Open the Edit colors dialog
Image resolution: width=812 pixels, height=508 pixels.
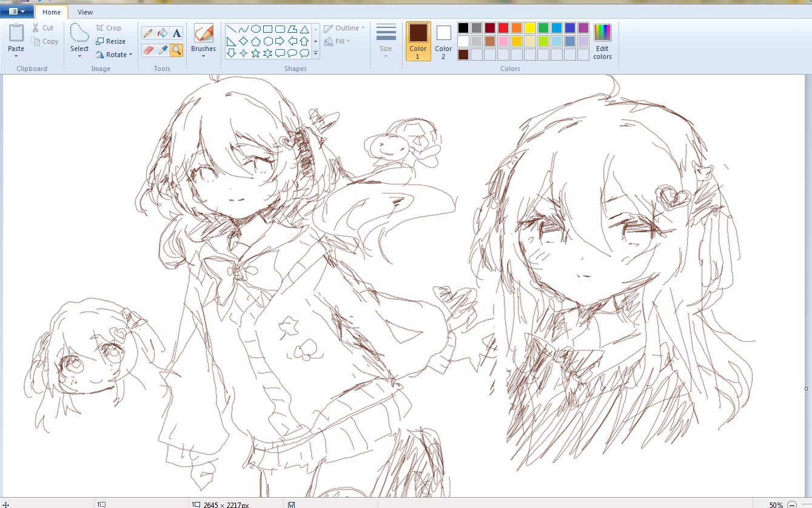tap(602, 41)
